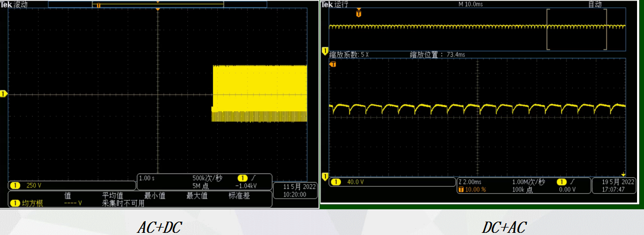Click the 平均值 column header

pyautogui.click(x=113, y=196)
